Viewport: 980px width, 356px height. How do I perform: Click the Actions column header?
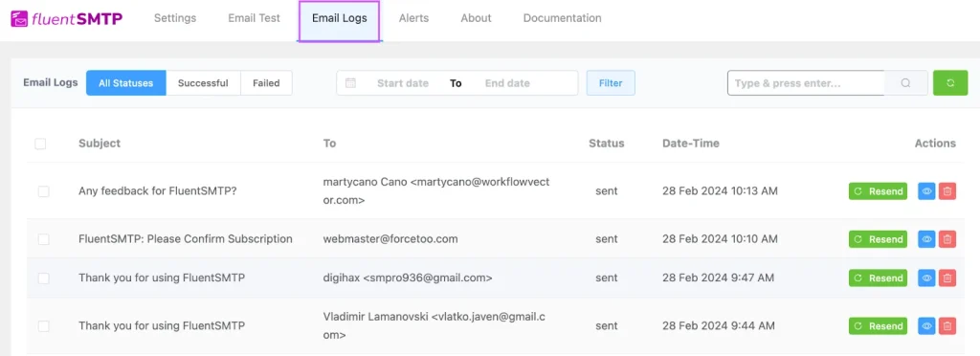pyautogui.click(x=935, y=143)
